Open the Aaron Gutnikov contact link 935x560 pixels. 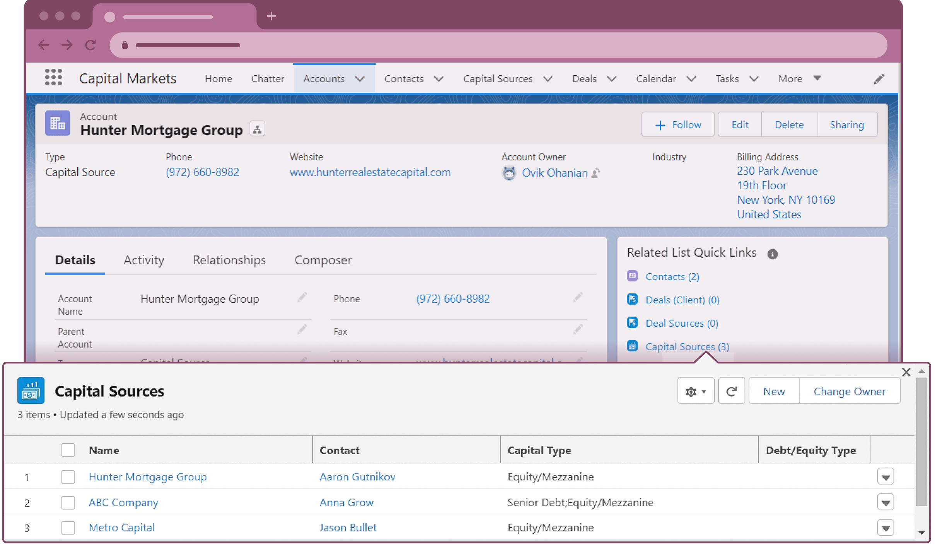(x=357, y=477)
